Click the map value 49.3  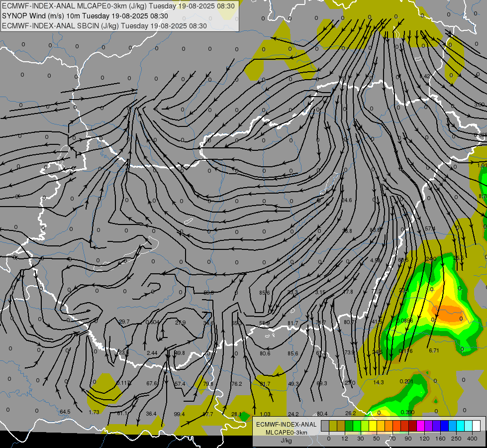click(293, 384)
